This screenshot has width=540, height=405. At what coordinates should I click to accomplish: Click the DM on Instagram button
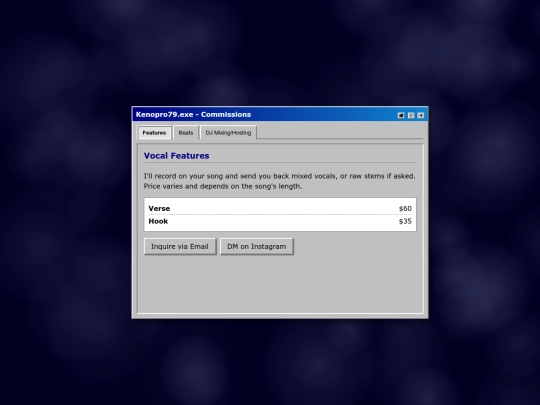(257, 247)
